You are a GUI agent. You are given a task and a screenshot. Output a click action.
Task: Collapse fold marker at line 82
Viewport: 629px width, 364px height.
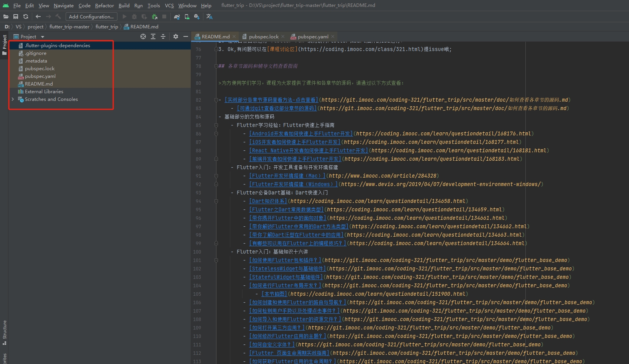click(x=216, y=100)
